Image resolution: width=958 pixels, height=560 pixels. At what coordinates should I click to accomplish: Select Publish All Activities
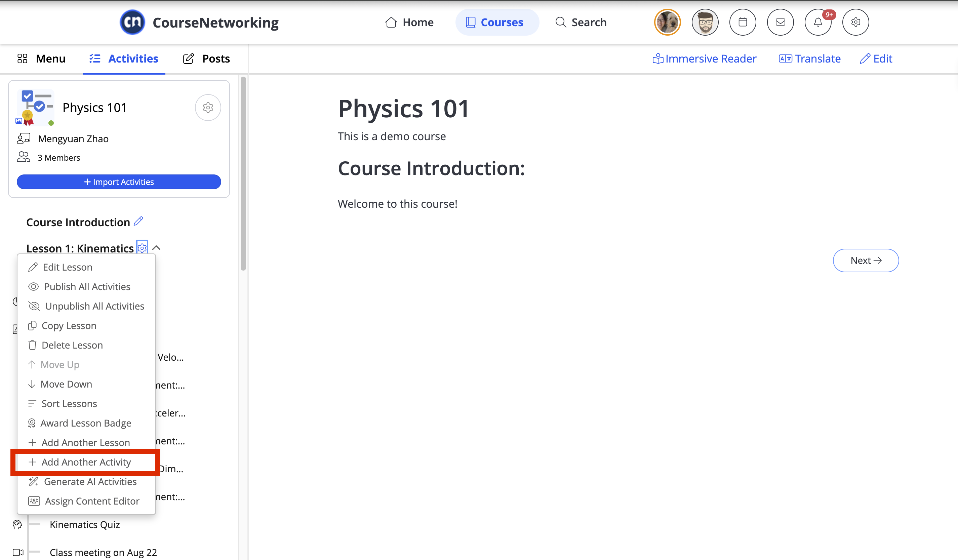tap(86, 286)
